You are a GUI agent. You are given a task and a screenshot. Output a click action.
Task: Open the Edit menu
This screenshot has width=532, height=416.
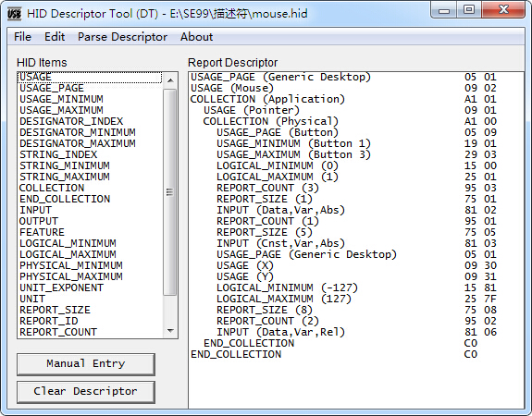55,37
